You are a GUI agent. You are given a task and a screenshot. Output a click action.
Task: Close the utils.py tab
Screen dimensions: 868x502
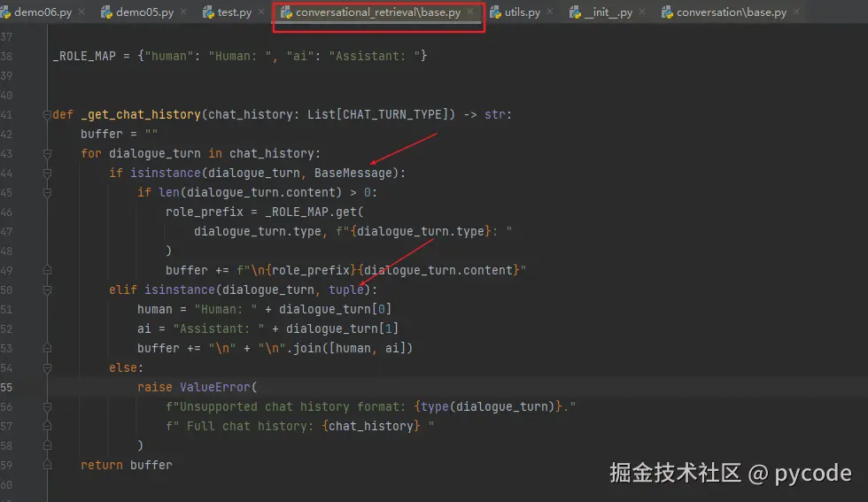(550, 12)
